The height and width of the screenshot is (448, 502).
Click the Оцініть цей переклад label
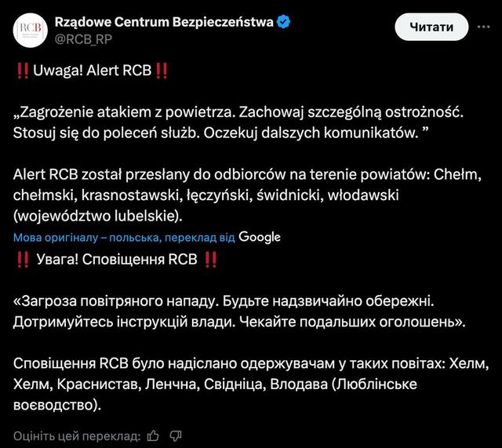coord(77,435)
